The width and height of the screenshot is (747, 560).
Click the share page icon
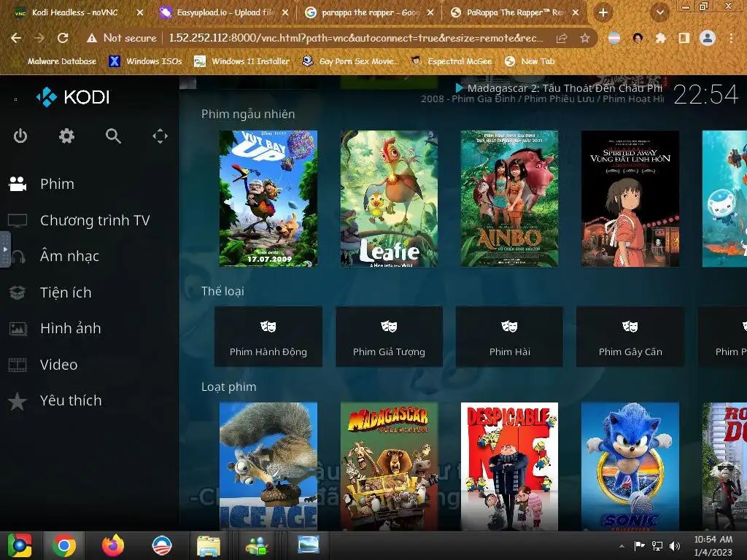click(562, 38)
